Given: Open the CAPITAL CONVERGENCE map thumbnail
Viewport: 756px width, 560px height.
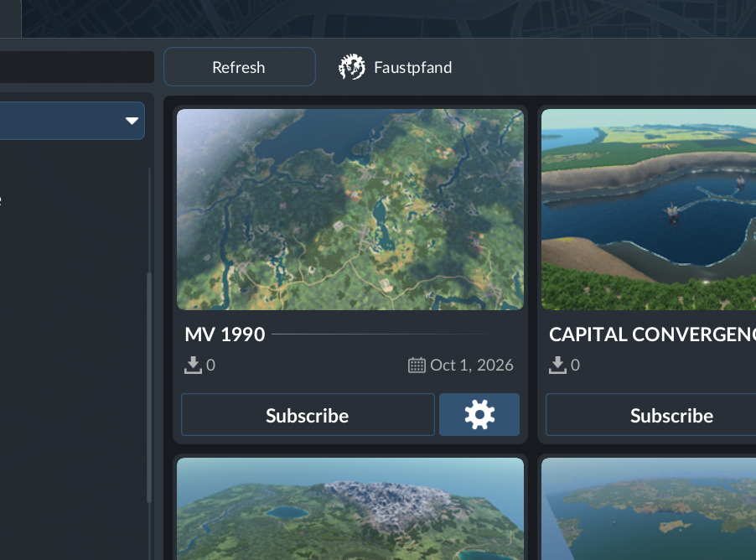Looking at the screenshot, I should (649, 210).
